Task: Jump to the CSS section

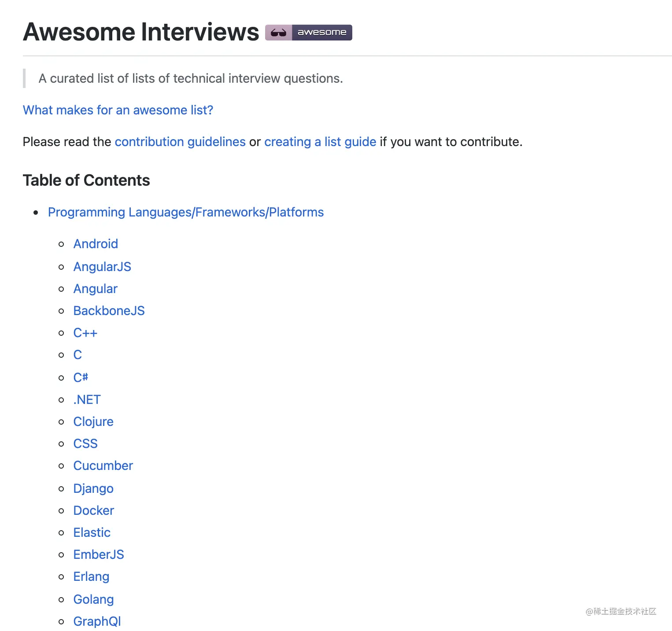Action: pos(85,444)
